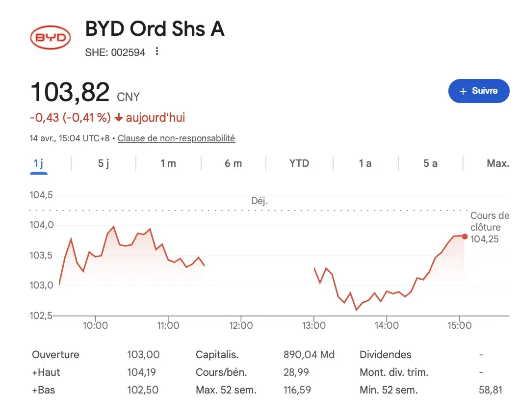Select the red closing price dot on chart
The image size is (519, 420).
pyautogui.click(x=465, y=236)
